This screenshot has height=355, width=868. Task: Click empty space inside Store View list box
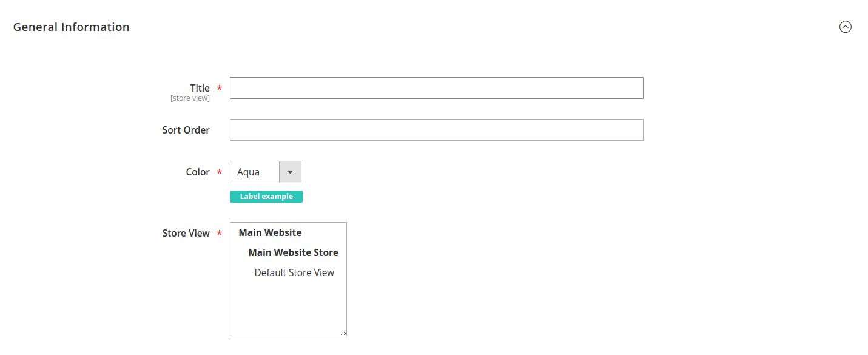288,309
